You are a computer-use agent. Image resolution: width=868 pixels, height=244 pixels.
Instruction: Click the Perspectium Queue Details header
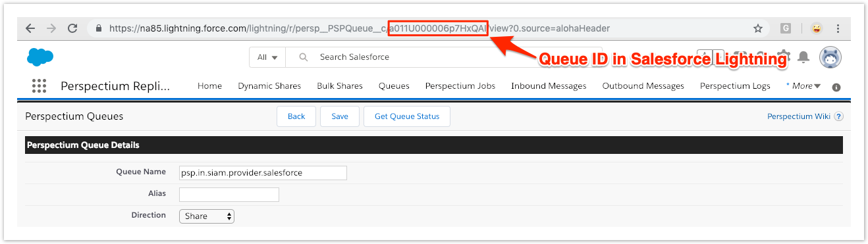(x=83, y=145)
